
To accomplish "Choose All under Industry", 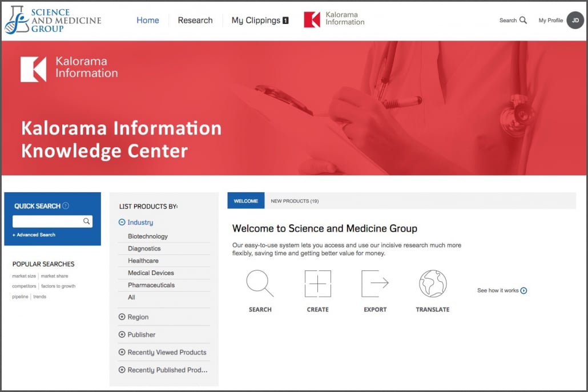I will (x=131, y=297).
